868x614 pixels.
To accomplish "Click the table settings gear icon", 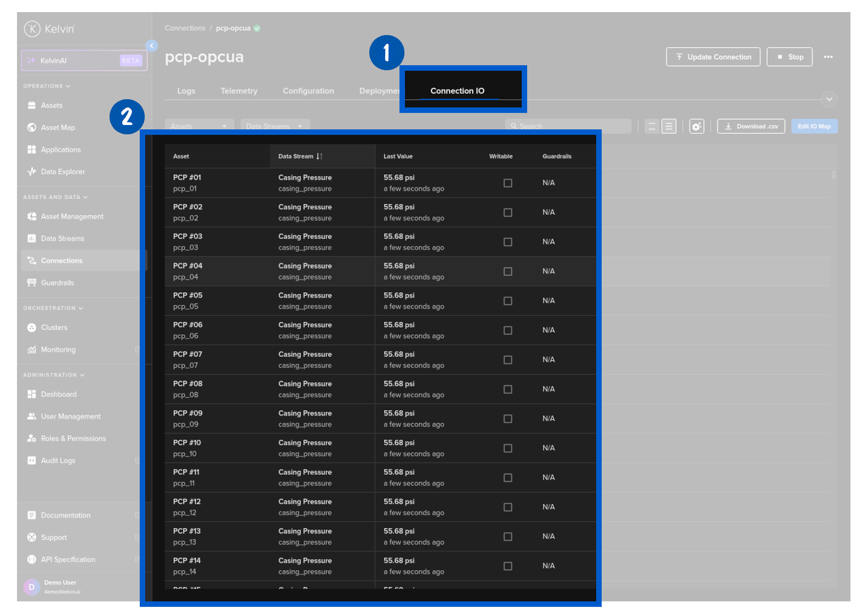I will (x=696, y=127).
